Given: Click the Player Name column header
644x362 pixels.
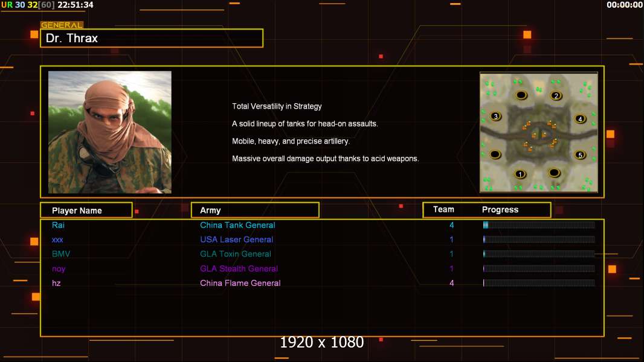Looking at the screenshot, I should point(86,211).
